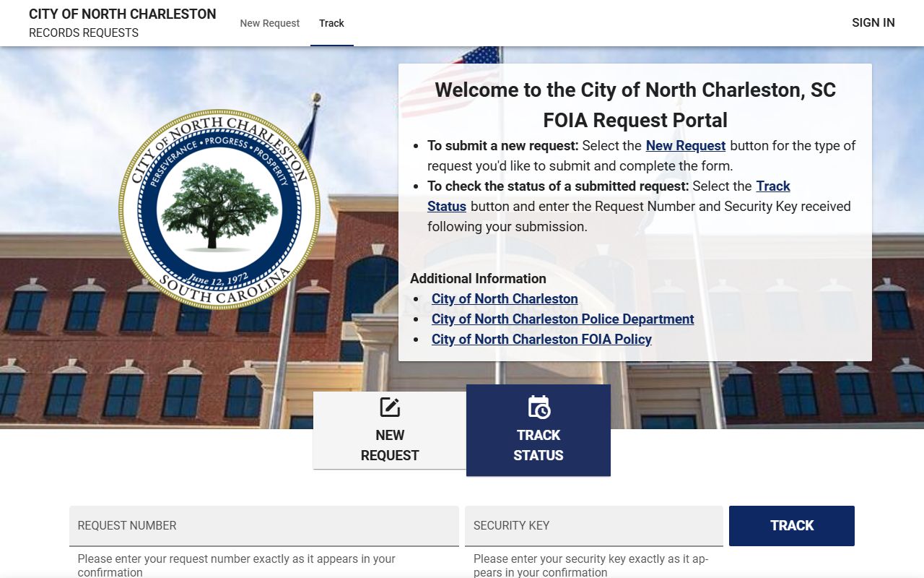Click the TRACK button
The image size is (924, 578).
click(792, 526)
